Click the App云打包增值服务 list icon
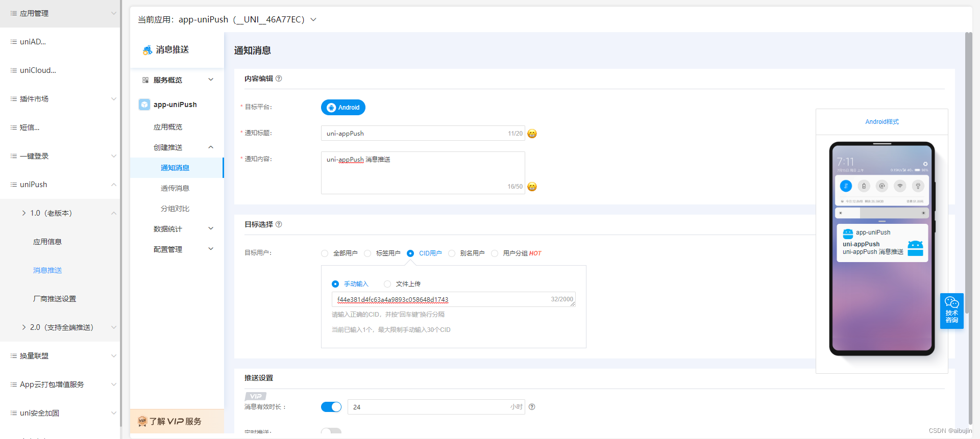The image size is (980, 439). point(14,384)
